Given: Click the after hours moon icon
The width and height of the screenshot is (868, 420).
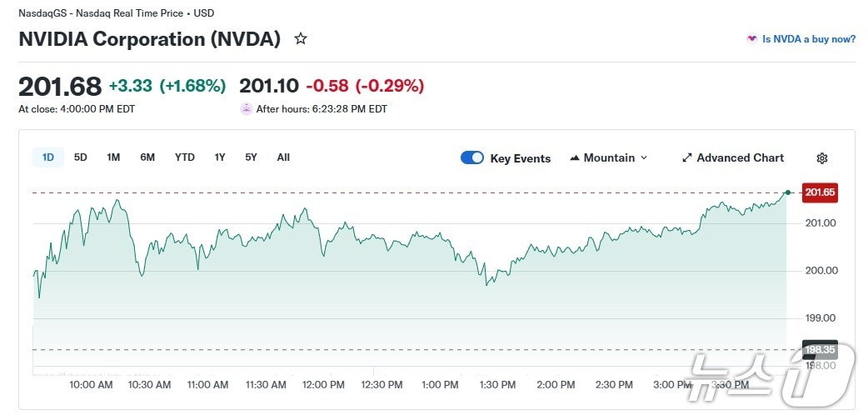Looking at the screenshot, I should 246,109.
